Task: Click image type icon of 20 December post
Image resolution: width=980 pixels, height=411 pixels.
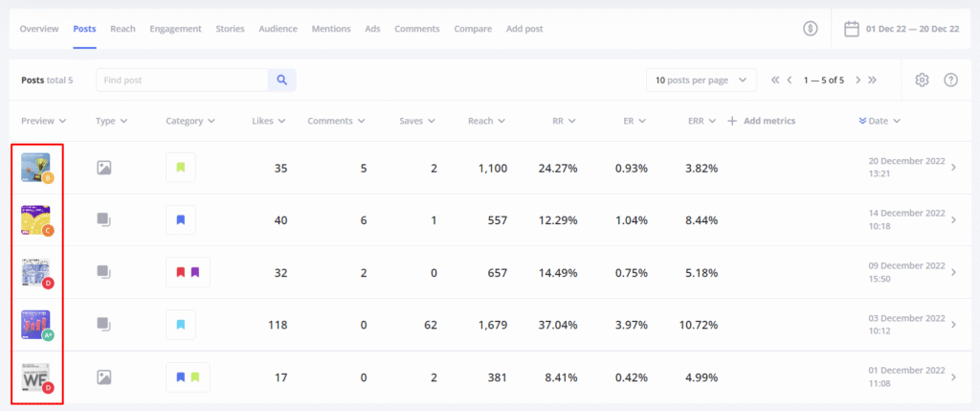Action: point(104,168)
